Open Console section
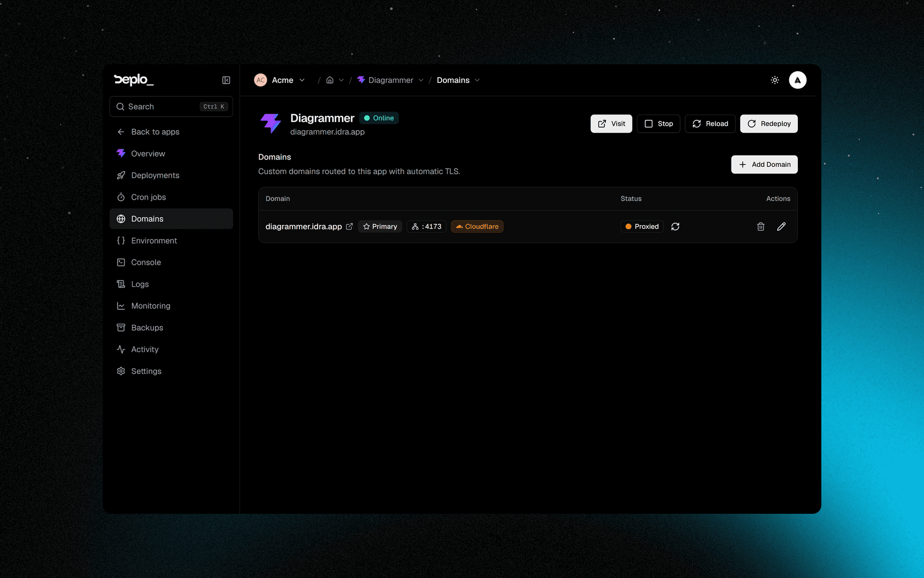Screen dimensions: 924x578 pyautogui.click(x=171, y=262)
